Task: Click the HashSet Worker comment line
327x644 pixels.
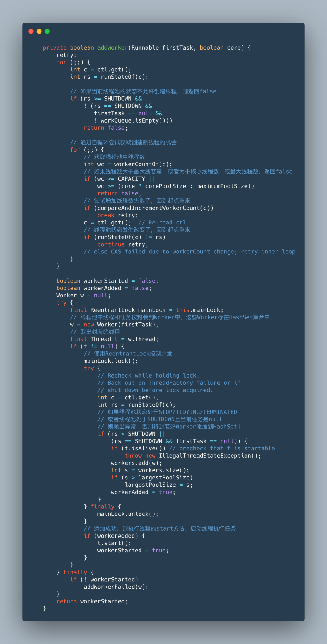Action: 170,317
